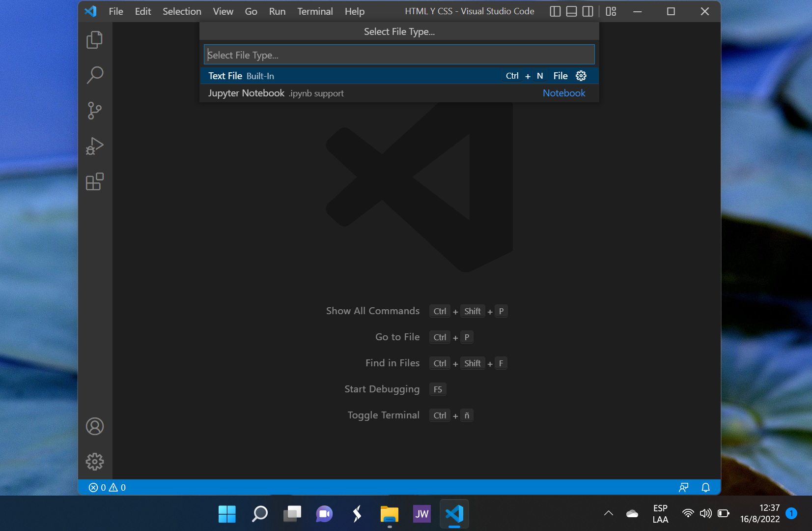Open the clock showing 12:37
Image resolution: width=812 pixels, height=531 pixels.
coord(760,513)
